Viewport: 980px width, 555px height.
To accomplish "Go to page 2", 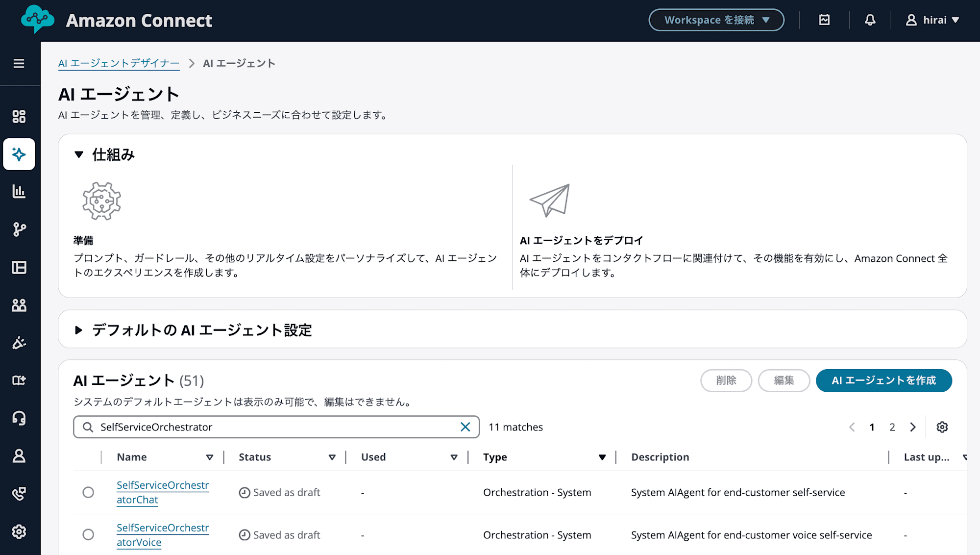I will [x=892, y=427].
